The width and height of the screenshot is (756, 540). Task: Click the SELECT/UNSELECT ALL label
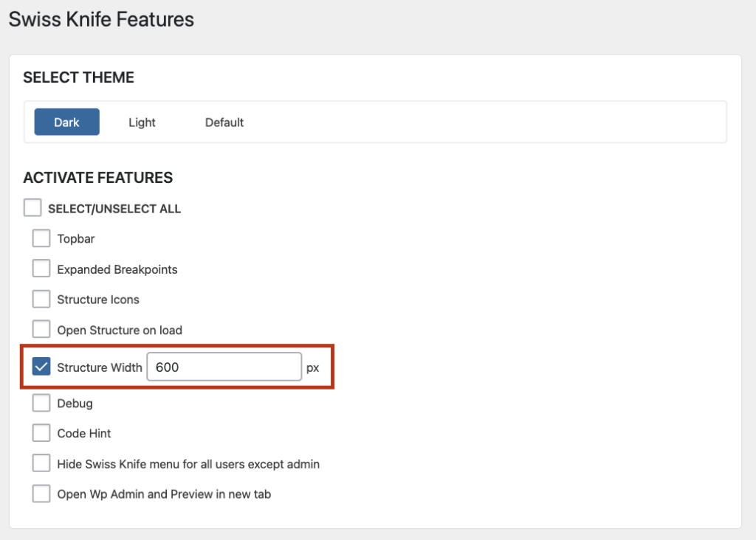tap(114, 209)
